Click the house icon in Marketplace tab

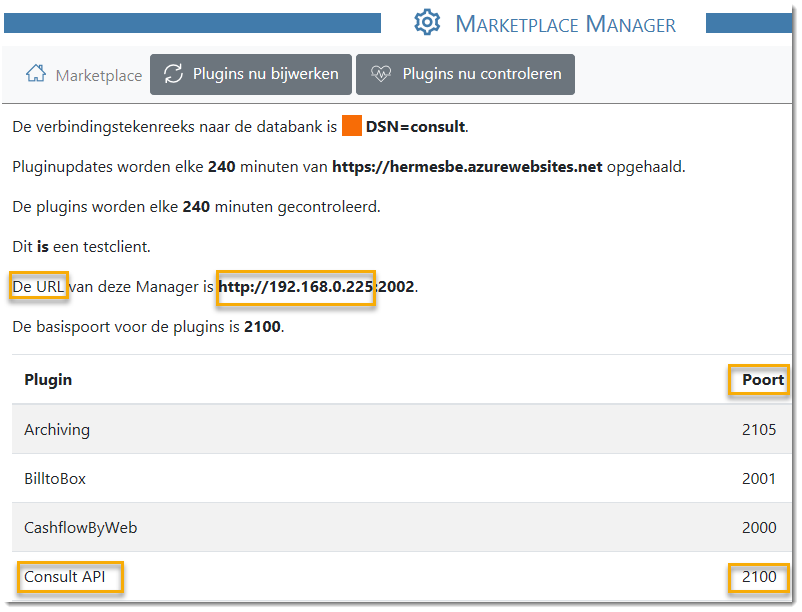(36, 74)
